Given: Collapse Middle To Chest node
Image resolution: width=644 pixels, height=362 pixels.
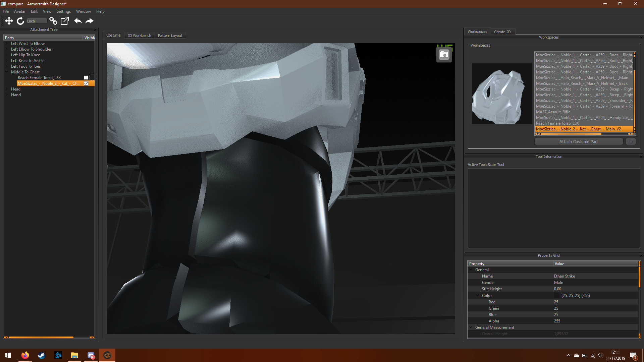Looking at the screenshot, I should pyautogui.click(x=7, y=72).
